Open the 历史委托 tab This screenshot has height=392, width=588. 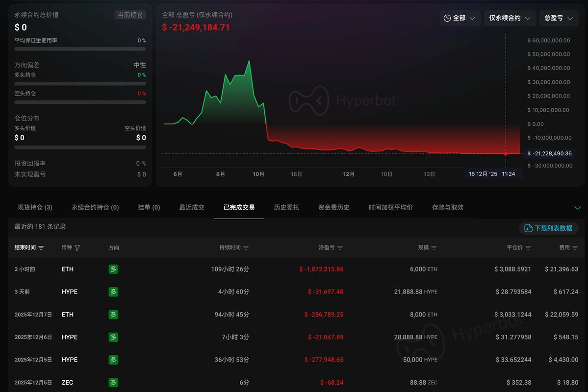tap(286, 207)
